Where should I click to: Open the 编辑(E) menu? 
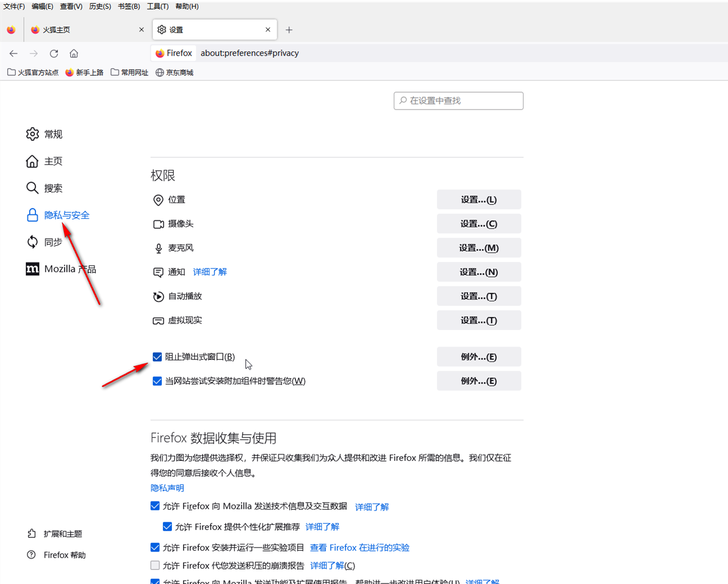coord(42,6)
